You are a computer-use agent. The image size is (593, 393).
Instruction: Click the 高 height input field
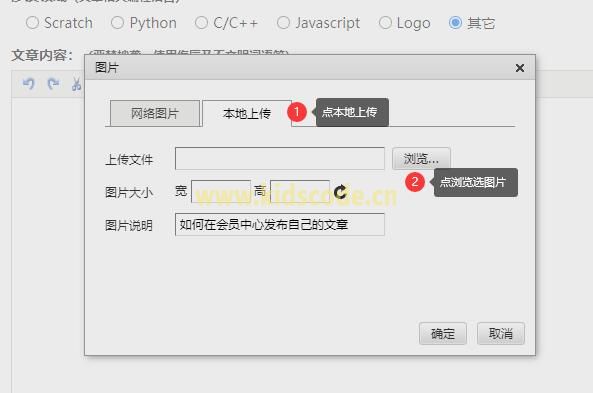pyautogui.click(x=300, y=192)
